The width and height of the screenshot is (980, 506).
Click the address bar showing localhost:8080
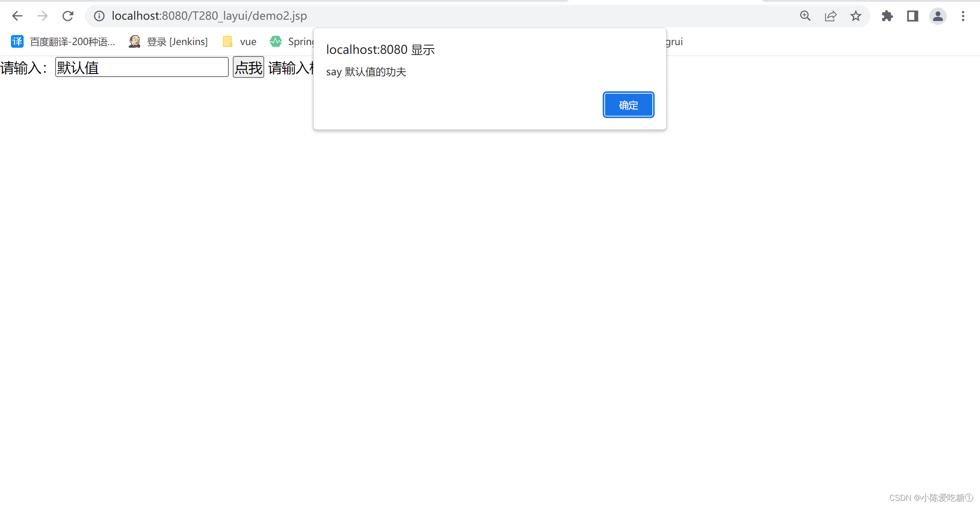pos(209,16)
